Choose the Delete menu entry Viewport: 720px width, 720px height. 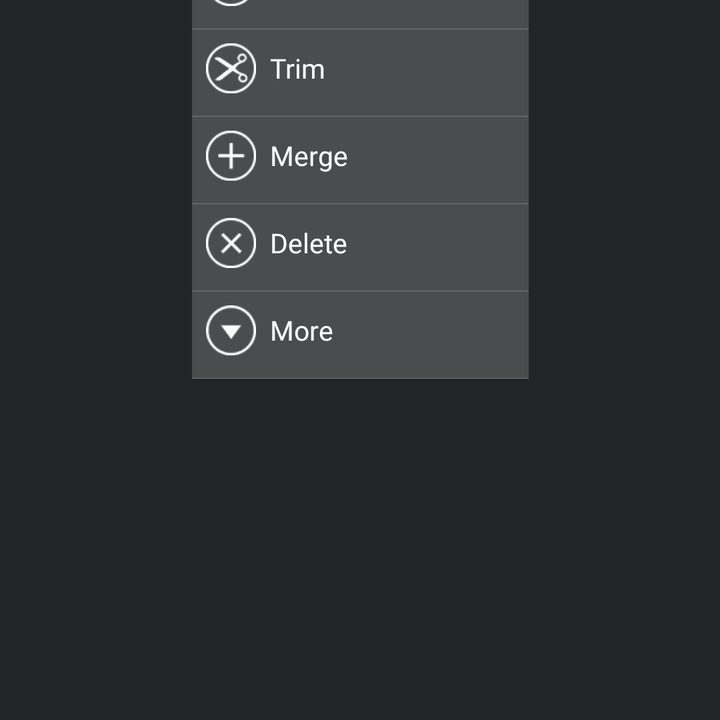[x=360, y=247]
